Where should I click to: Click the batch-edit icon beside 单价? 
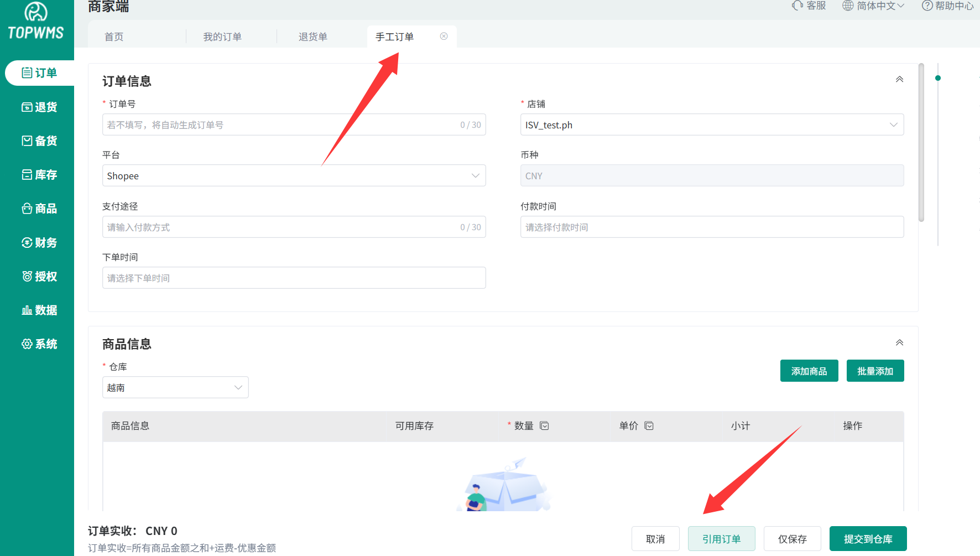(x=649, y=425)
